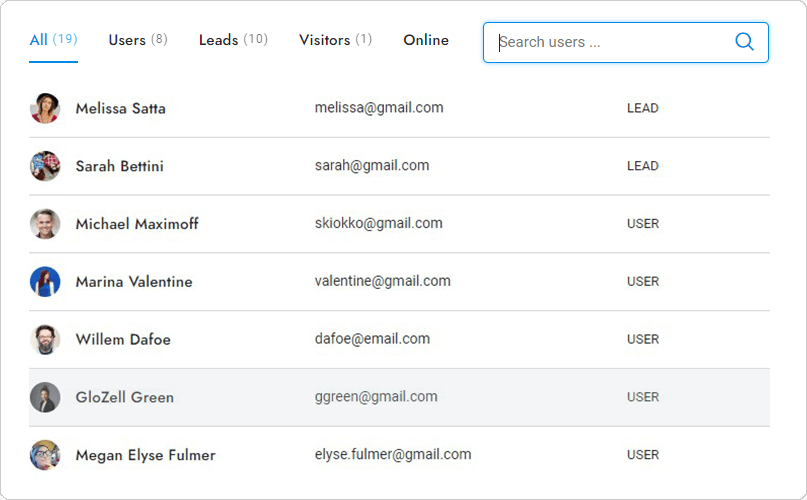The width and height of the screenshot is (807, 500).
Task: Click the email sarah@gmail.com
Action: (372, 166)
